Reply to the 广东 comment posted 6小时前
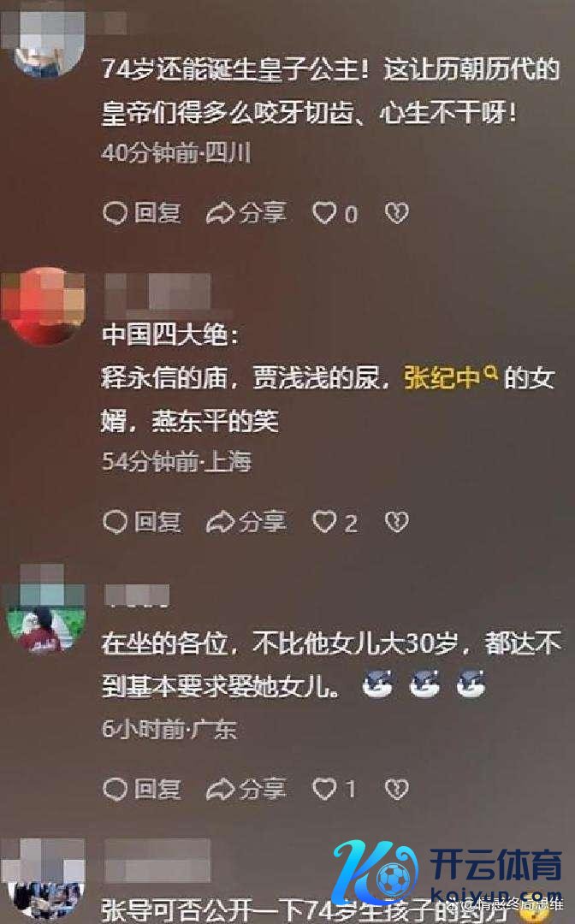 (141, 789)
